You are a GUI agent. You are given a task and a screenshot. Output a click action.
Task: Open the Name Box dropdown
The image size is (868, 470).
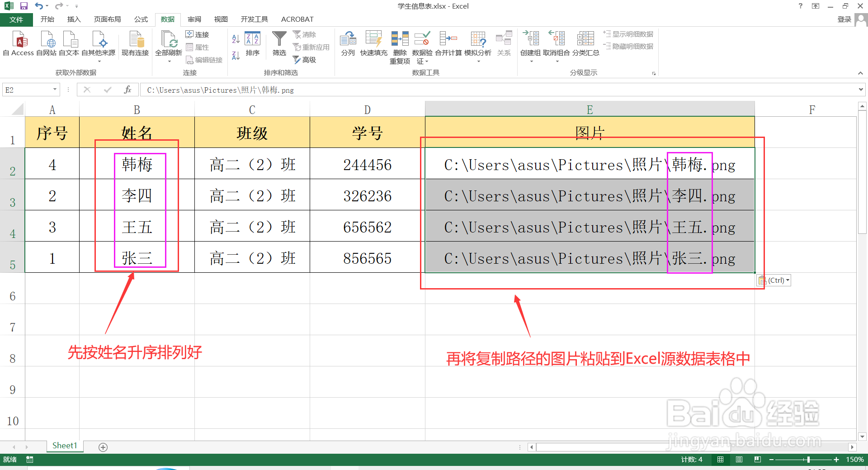[x=54, y=90]
